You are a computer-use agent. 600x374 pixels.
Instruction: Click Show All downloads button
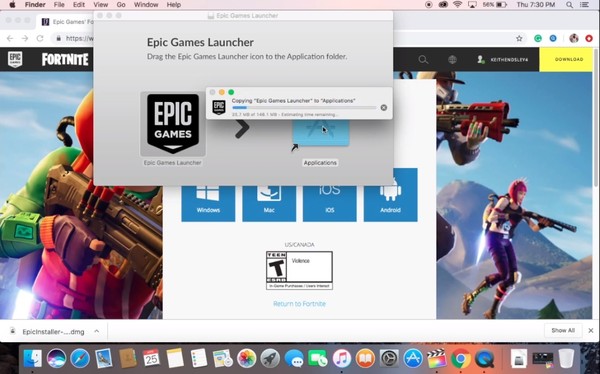point(563,330)
